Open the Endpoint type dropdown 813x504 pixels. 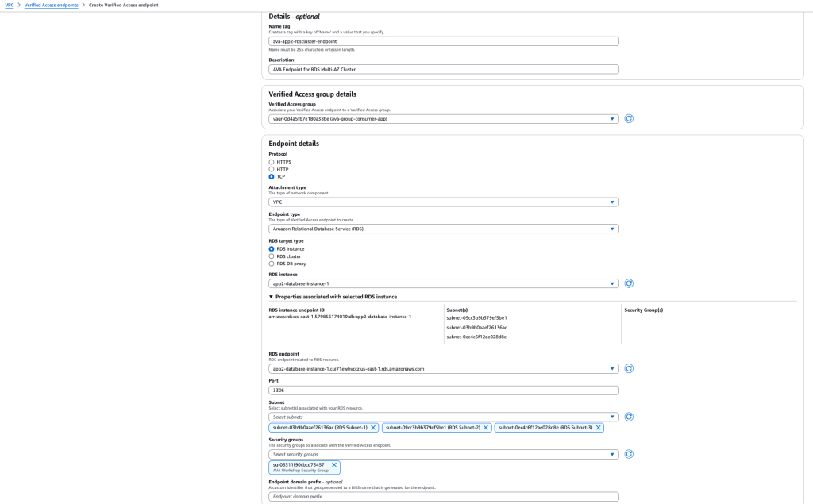pos(443,228)
